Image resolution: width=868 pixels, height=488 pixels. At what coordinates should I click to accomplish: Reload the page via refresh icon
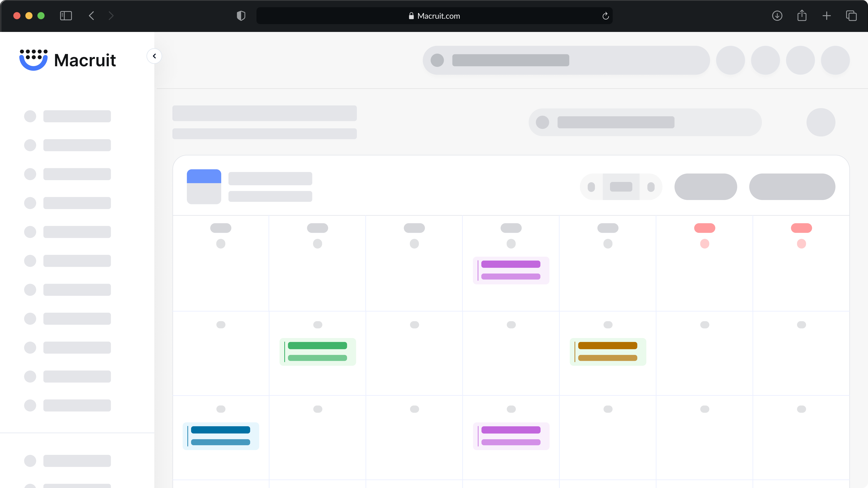point(605,16)
